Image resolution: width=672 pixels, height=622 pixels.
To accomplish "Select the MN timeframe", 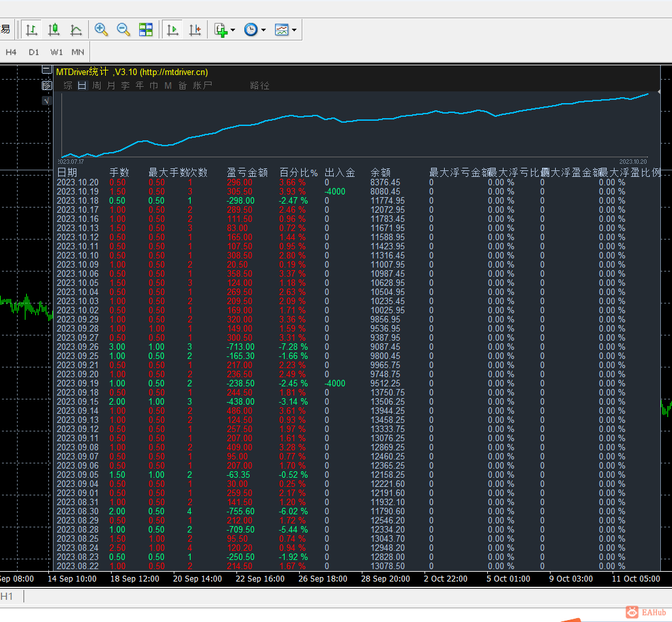I will click(x=78, y=52).
